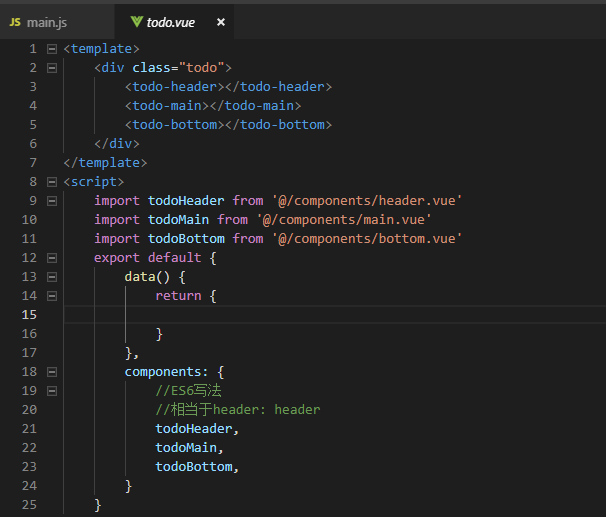This screenshot has height=517, width=606.
Task: Collapse the return object on line 14
Action: coord(52,296)
